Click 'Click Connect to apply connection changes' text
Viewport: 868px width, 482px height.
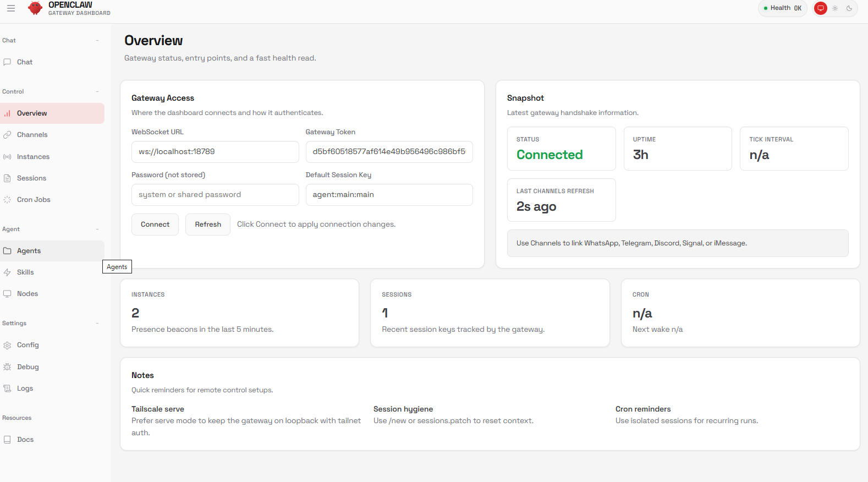316,224
